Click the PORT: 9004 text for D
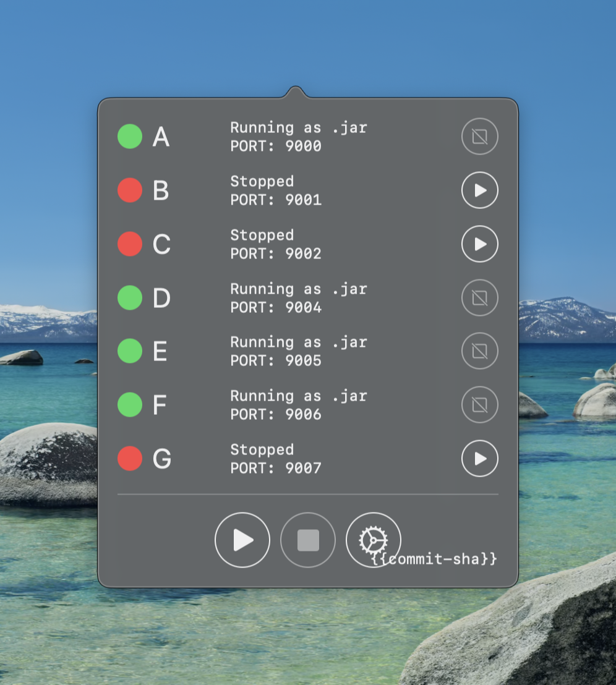This screenshot has height=685, width=616. (276, 307)
